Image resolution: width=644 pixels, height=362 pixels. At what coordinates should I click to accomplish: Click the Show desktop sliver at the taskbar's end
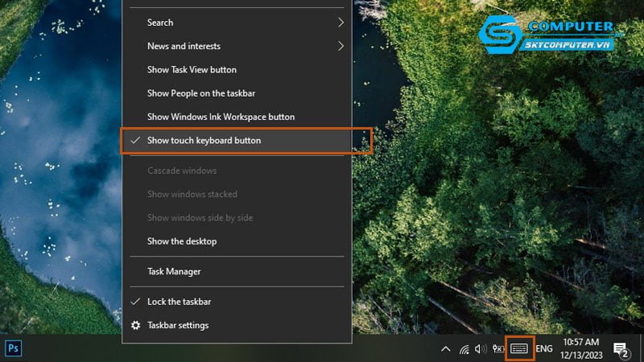coord(642,348)
